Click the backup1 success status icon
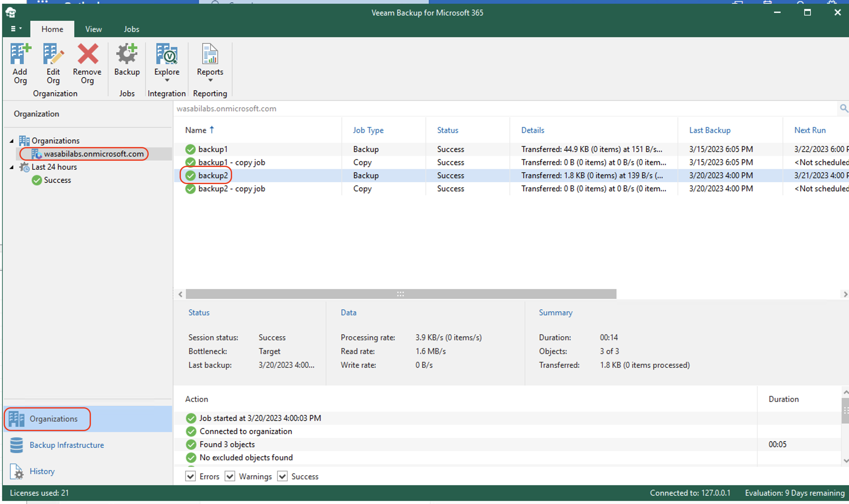The image size is (849, 504). click(x=191, y=149)
